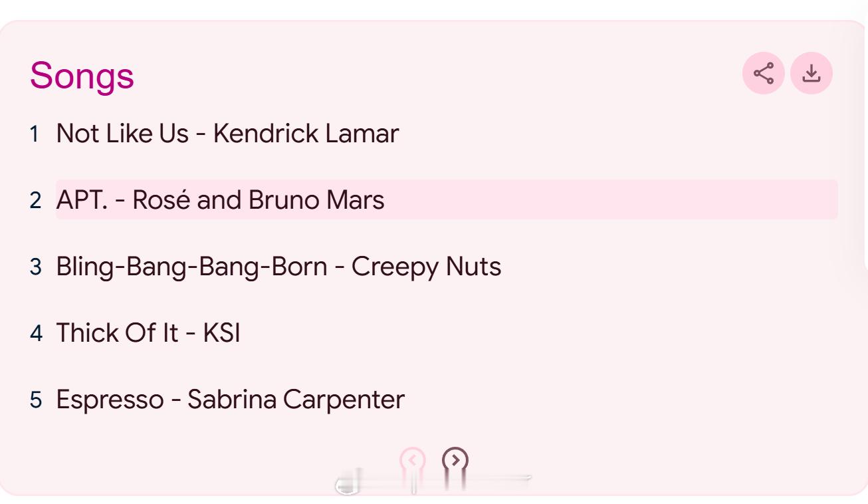Go to next page of songs
This screenshot has width=868, height=504.
coord(455,459)
